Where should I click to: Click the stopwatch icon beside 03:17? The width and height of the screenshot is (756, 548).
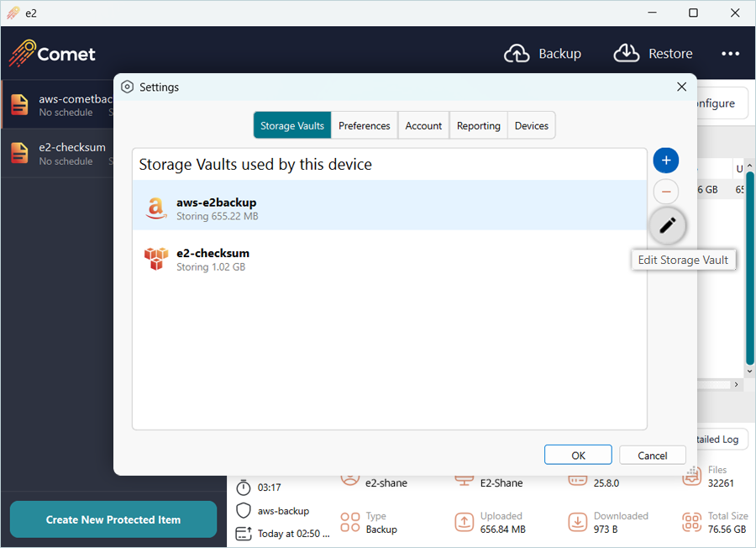click(x=244, y=487)
